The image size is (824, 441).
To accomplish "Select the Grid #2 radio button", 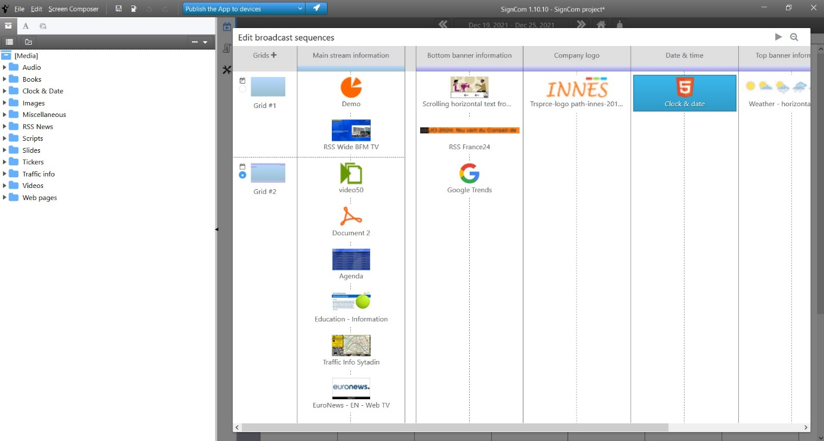I will [242, 175].
